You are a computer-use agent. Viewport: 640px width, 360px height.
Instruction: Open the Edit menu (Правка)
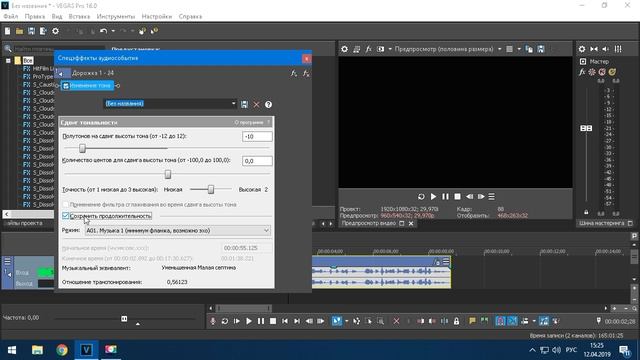coord(35,16)
